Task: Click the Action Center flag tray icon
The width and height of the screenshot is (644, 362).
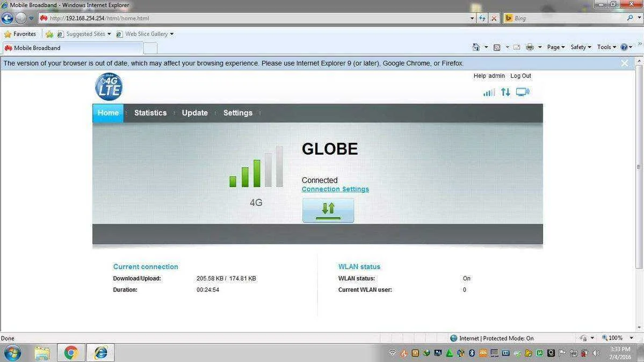Action: click(x=562, y=353)
